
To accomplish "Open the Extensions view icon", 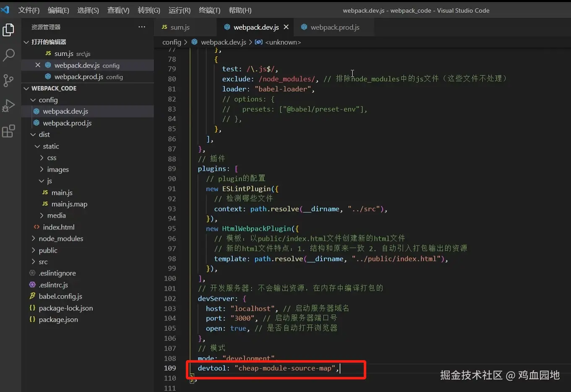I will click(8, 131).
